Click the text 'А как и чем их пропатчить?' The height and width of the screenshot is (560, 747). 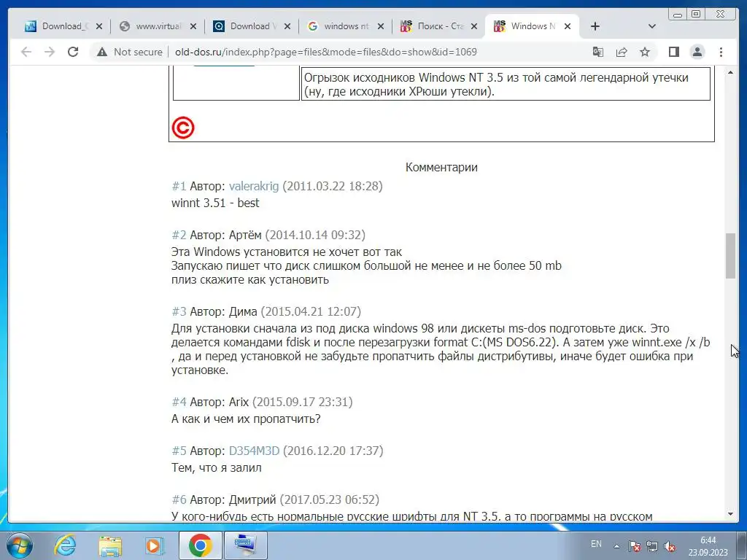[246, 419]
